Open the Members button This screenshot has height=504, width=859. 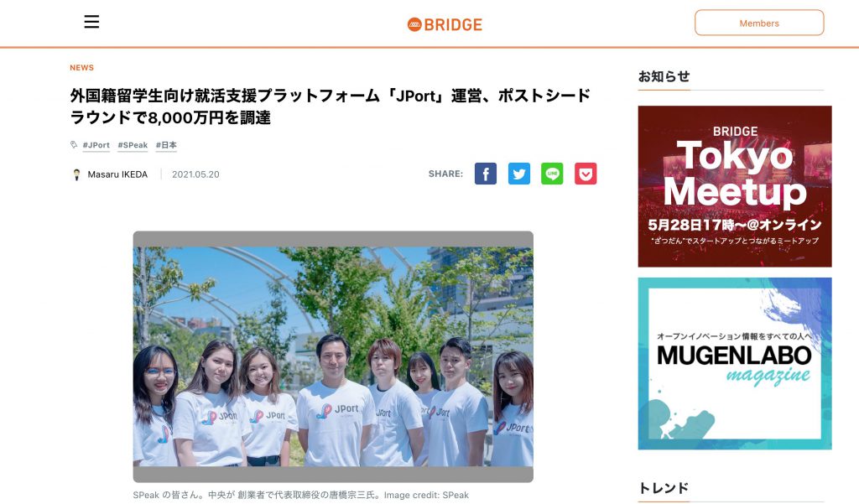click(759, 23)
